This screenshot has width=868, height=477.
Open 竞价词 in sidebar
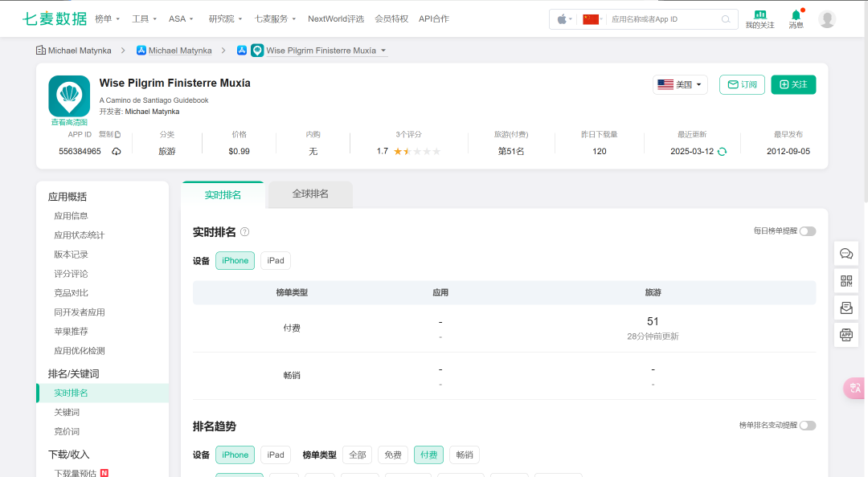coord(67,431)
